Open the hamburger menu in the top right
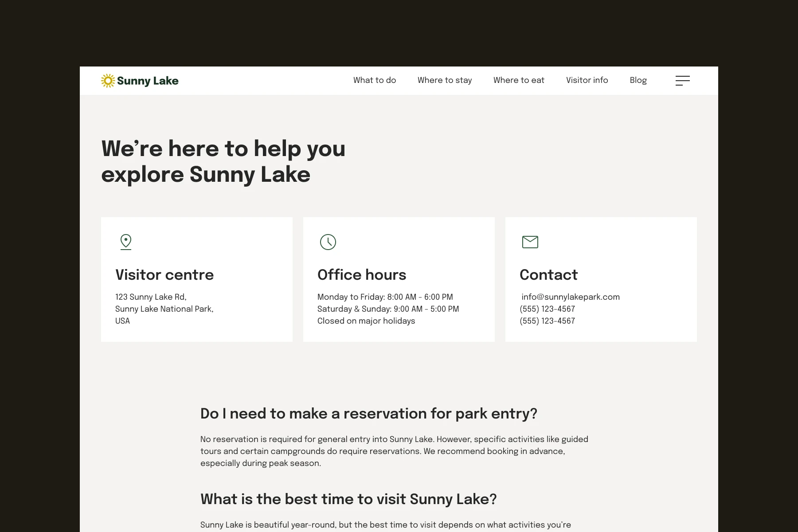Viewport: 798px width, 532px height. click(682, 80)
